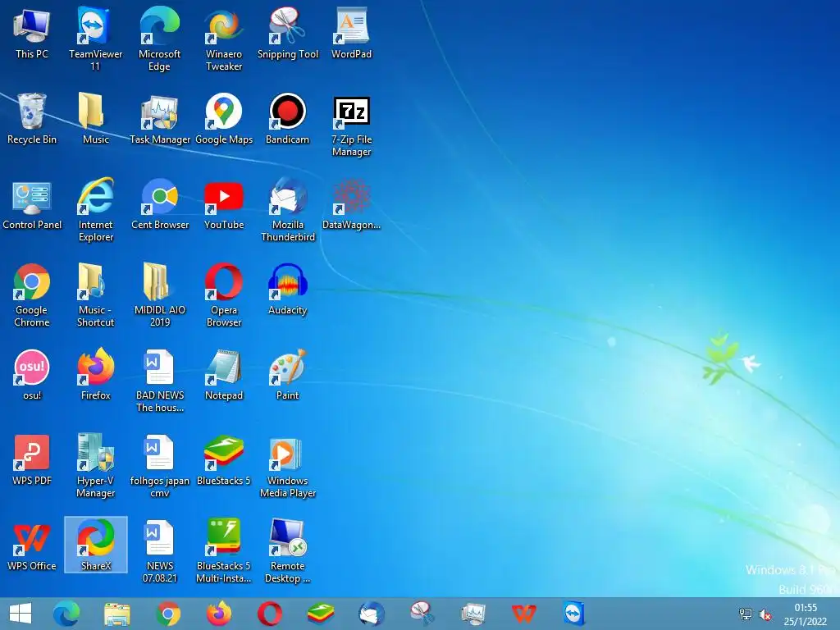The width and height of the screenshot is (840, 630).
Task: Open WPS Office from the taskbar
Action: (524, 614)
